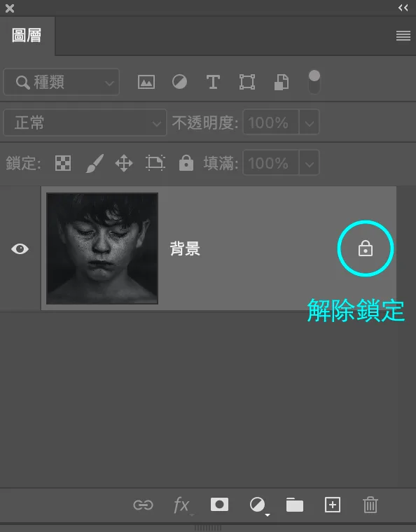Image resolution: width=416 pixels, height=532 pixels.
Task: Add a layer mask
Action: point(219,505)
